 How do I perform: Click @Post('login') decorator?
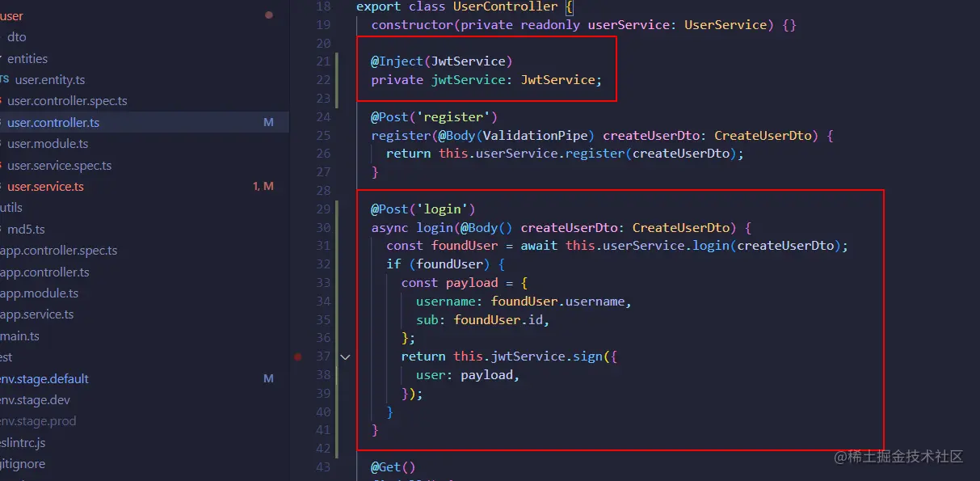pos(423,209)
